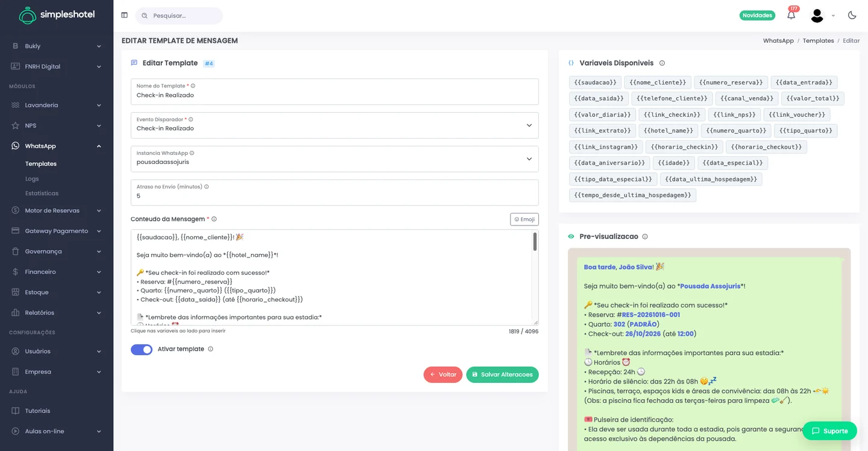Click the eye icon beside Pre-visualizacao
Image resolution: width=868 pixels, height=451 pixels.
tap(571, 236)
